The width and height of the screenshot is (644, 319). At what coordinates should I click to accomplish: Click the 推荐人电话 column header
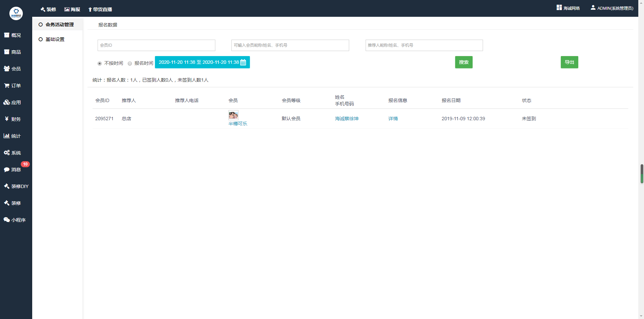pos(187,100)
